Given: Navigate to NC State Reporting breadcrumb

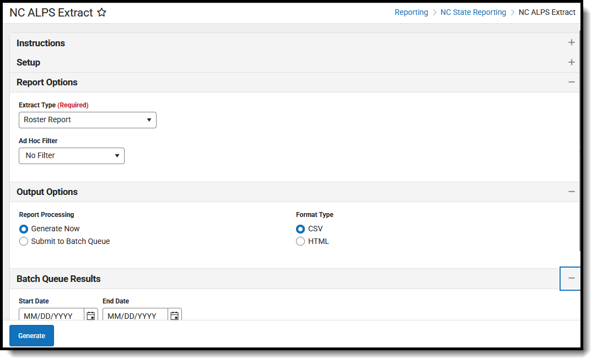Looking at the screenshot, I should point(473,12).
